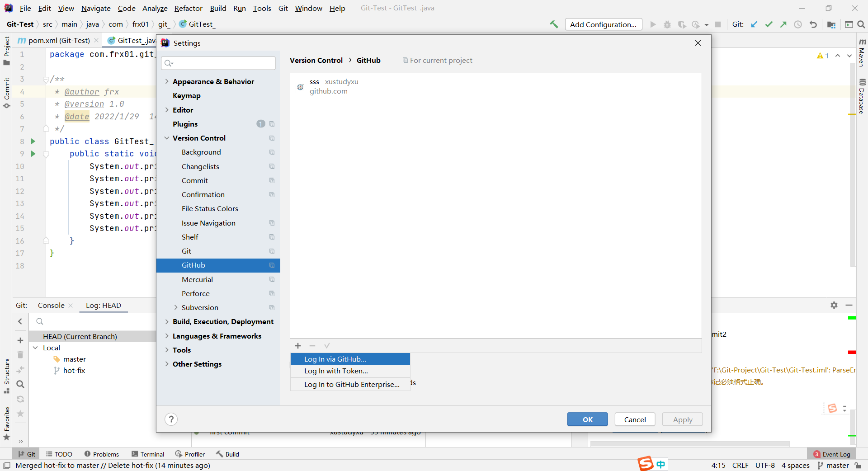The image size is (868, 471).
Task: Click the Settings search field
Action: click(x=218, y=63)
